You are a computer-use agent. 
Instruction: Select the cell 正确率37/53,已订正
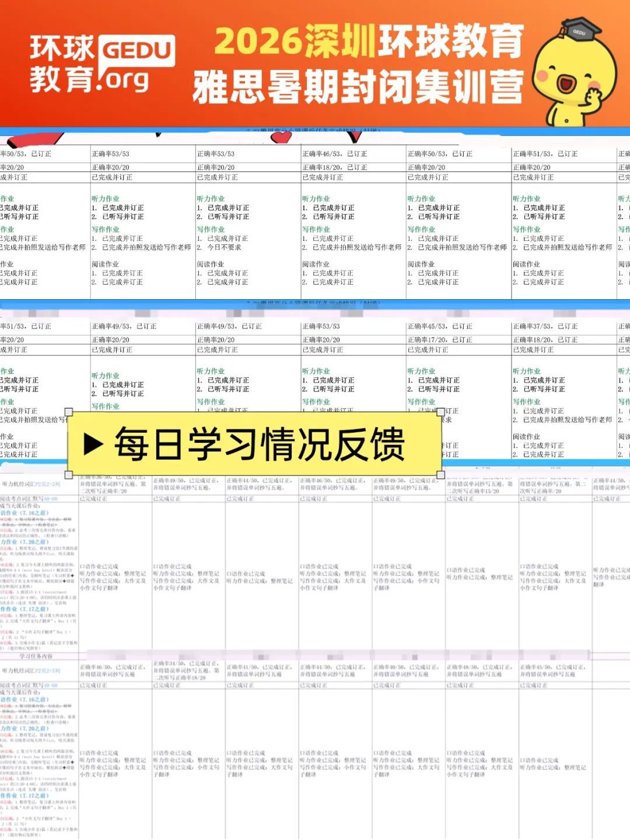click(x=545, y=327)
